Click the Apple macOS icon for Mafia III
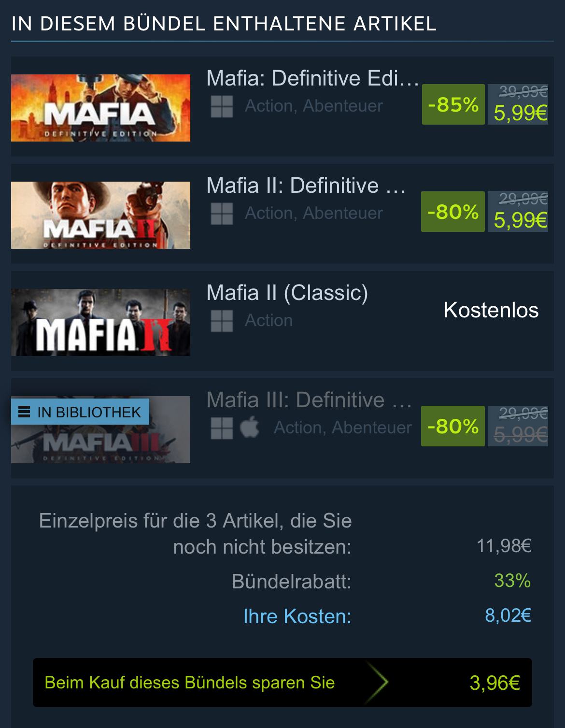This screenshot has width=565, height=728. 250,428
